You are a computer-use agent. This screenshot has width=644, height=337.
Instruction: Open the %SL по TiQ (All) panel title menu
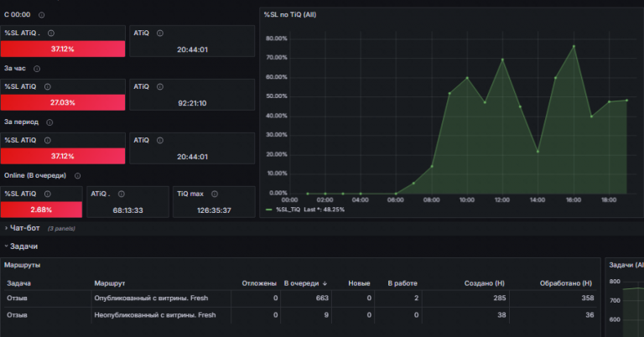290,15
